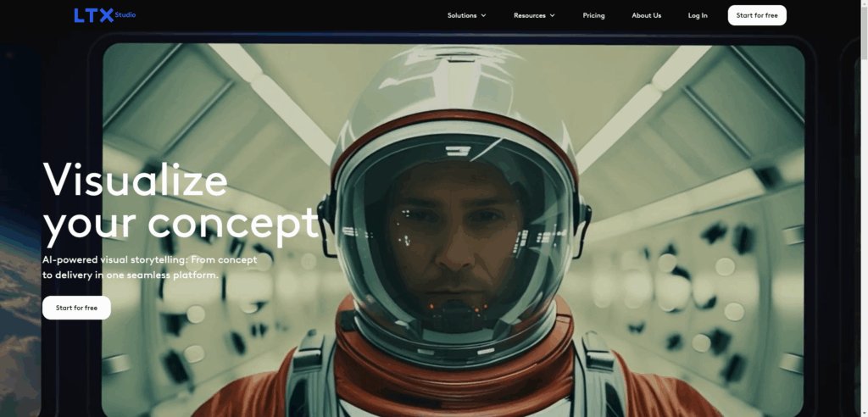Click the 'AI-powered visual storytelling' subtitle text

point(149,267)
